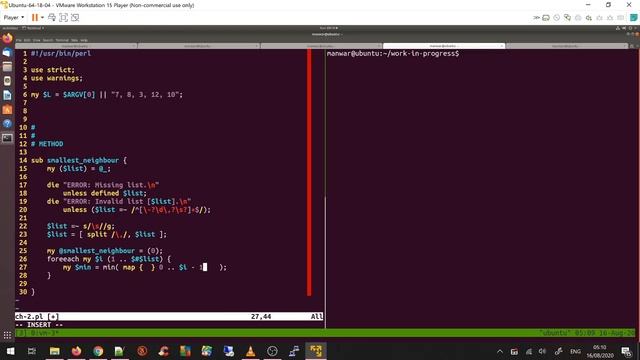Open OBS Studio from the Windows taskbar
640x360 pixels.
pyautogui.click(x=272, y=351)
